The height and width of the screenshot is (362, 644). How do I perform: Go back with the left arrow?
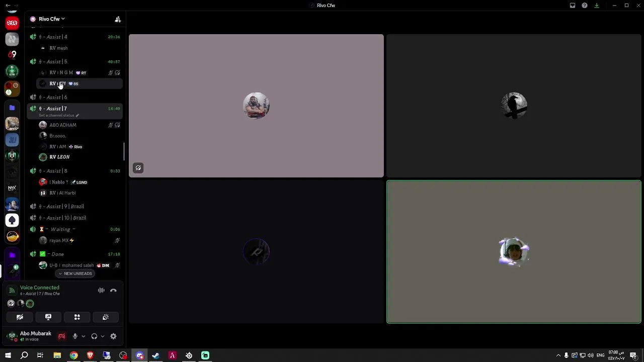(x=8, y=6)
